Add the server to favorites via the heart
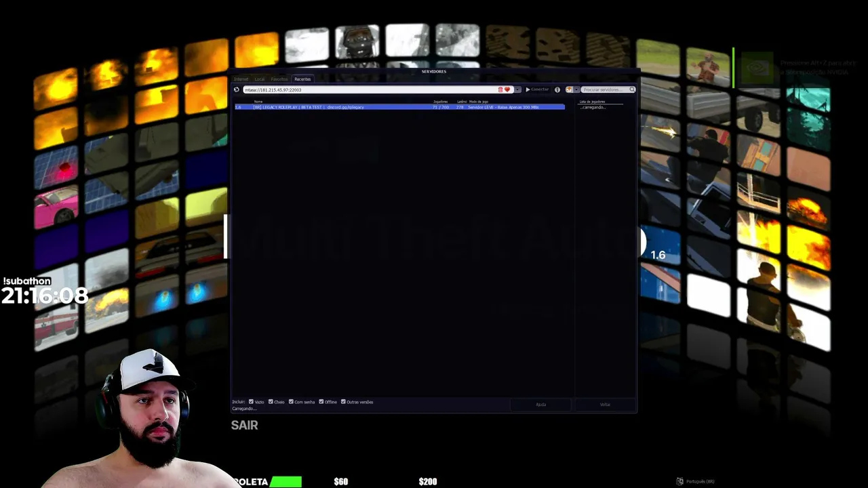868x488 pixels. pyautogui.click(x=507, y=89)
